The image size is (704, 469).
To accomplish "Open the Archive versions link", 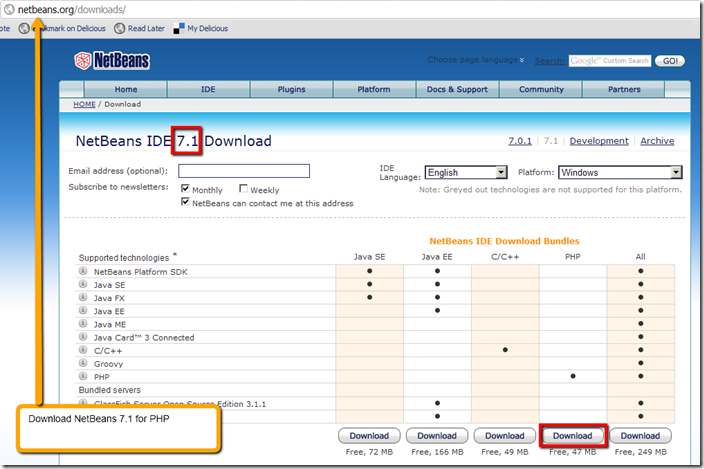I will click(x=657, y=141).
